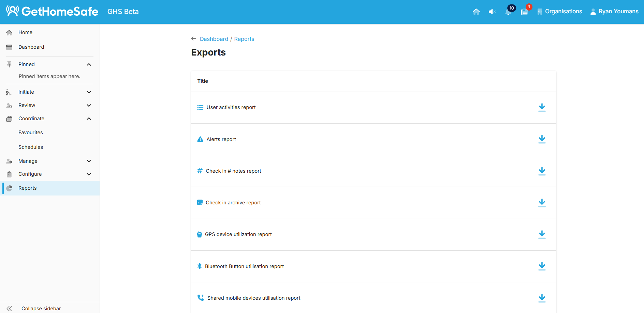This screenshot has width=644, height=313.
Task: Click the Reports pie chart icon
Action: [x=9, y=188]
